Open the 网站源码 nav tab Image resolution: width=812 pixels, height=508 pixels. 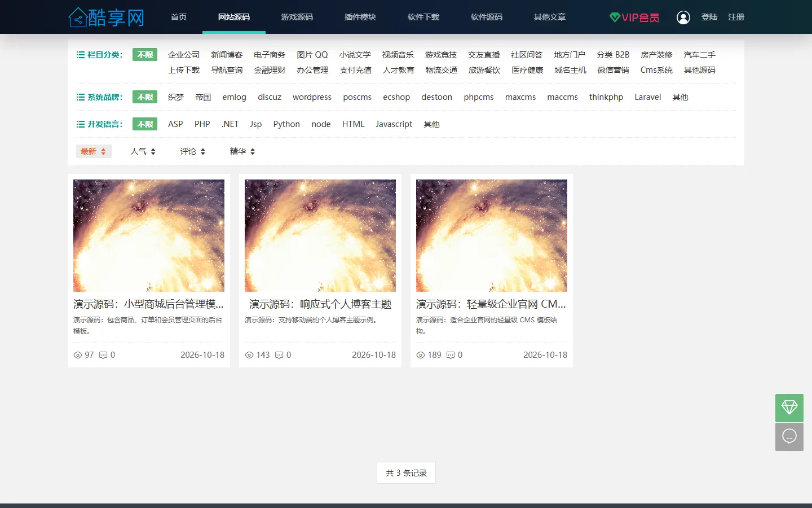[234, 17]
